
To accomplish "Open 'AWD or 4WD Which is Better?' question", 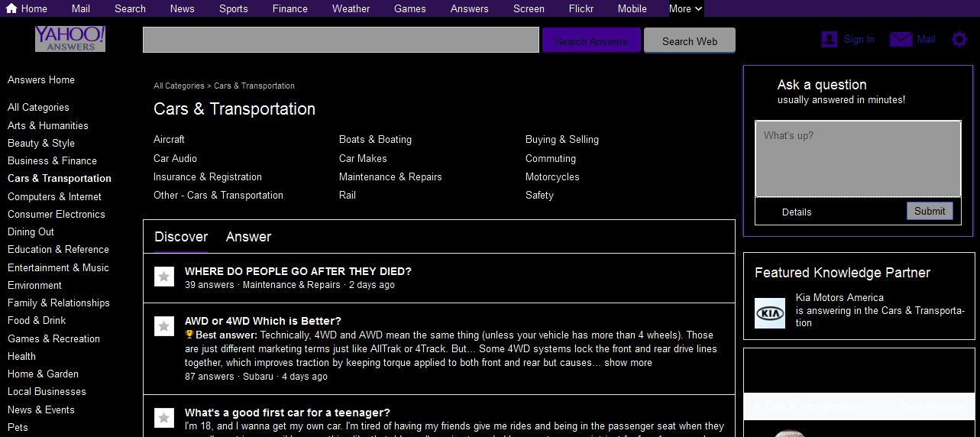I will pyautogui.click(x=263, y=321).
